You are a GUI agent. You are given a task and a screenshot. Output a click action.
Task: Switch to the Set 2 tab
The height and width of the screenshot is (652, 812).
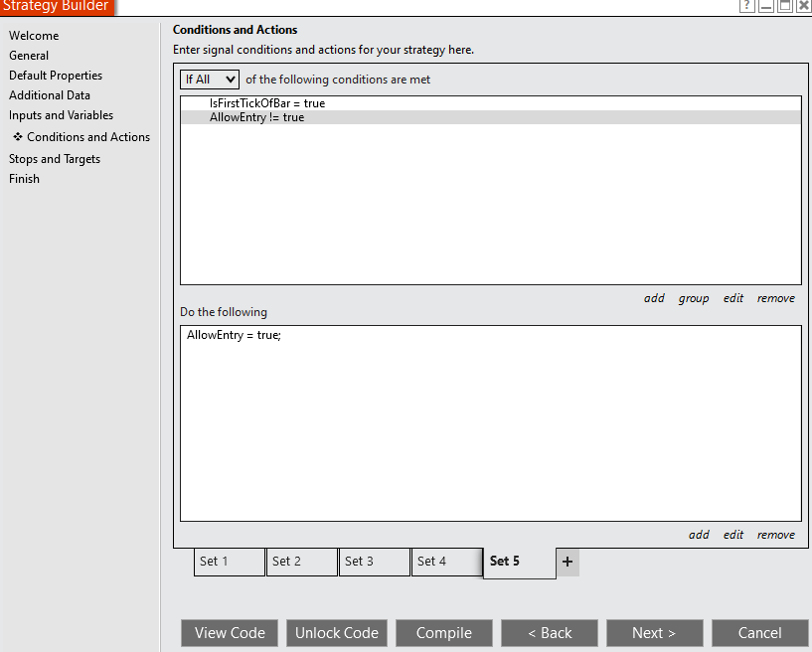pos(302,562)
